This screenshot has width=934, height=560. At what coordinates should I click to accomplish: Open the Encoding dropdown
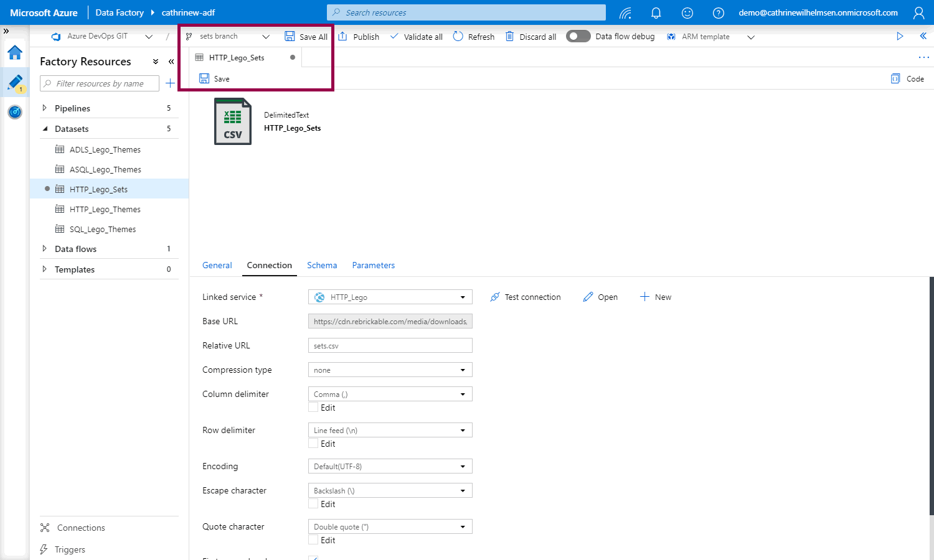[390, 466]
